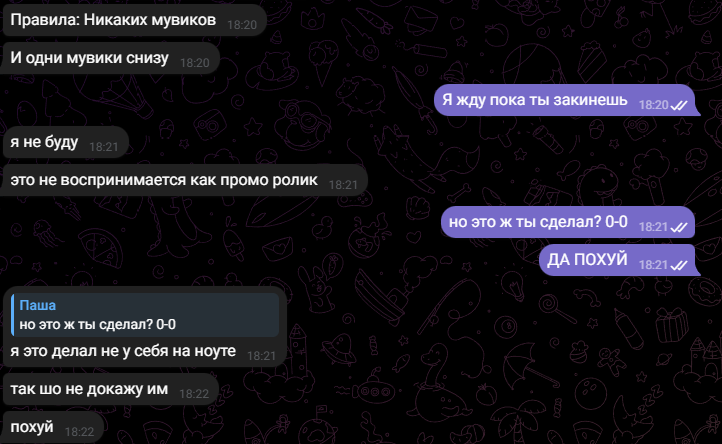Click the sender name 'Паша' in reply

tap(37, 305)
